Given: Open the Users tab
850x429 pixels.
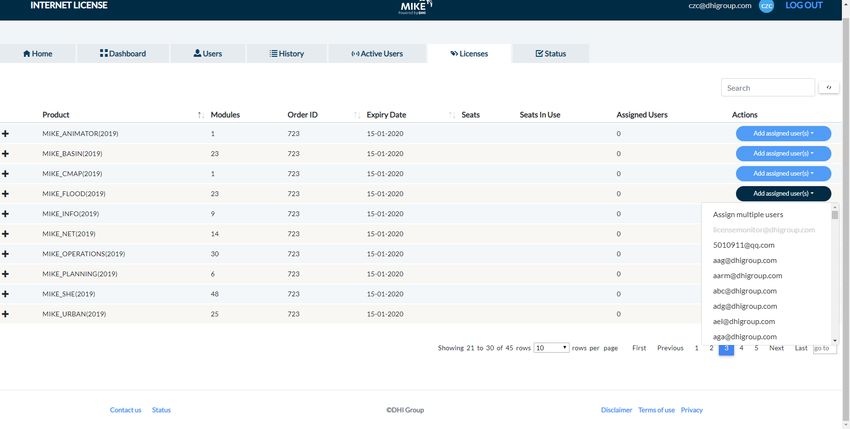Looking at the screenshot, I should [208, 54].
